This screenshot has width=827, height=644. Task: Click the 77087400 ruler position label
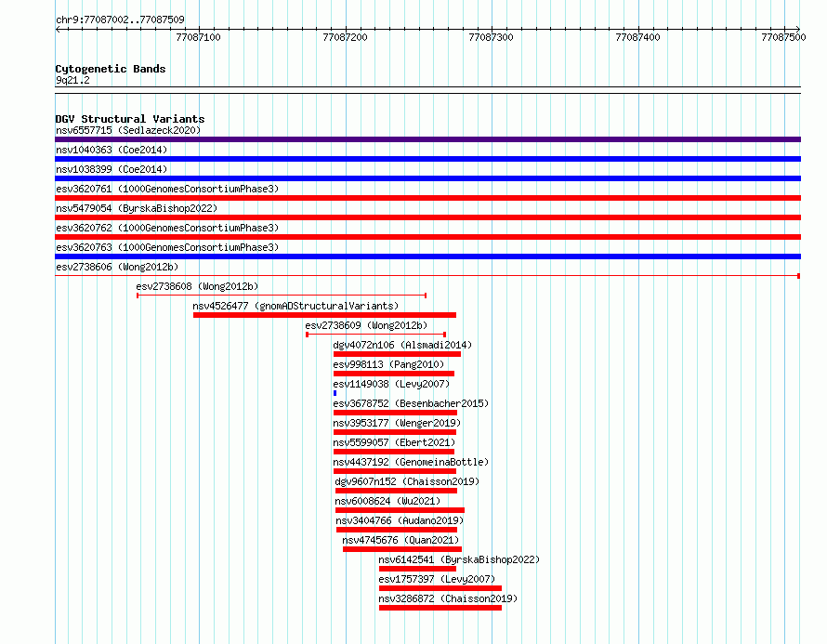(637, 37)
